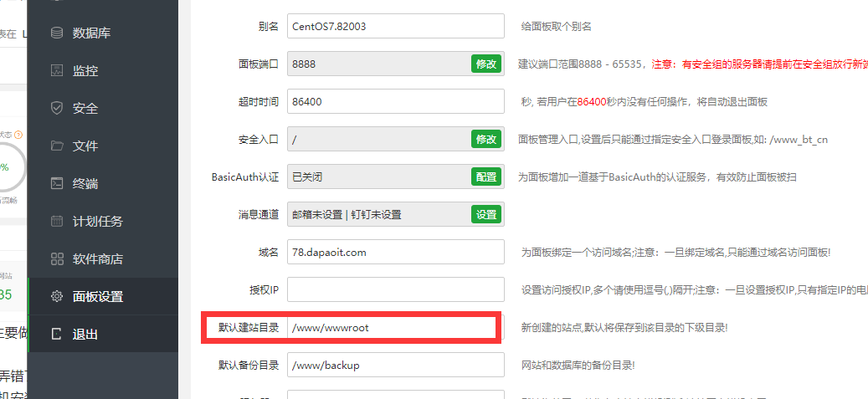The width and height of the screenshot is (868, 399).
Task: Select the 面板设置 menu item
Action: tap(102, 297)
